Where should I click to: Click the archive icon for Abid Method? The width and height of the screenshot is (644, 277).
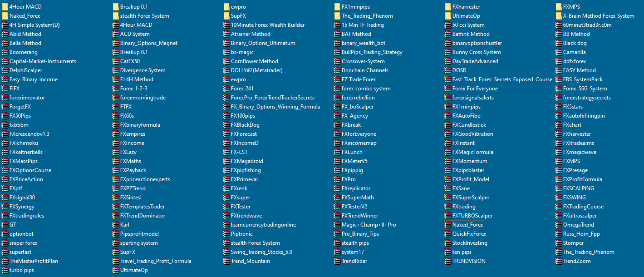[x=5, y=34]
